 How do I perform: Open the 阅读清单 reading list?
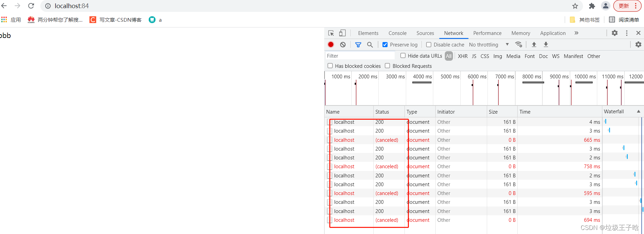tap(624, 20)
